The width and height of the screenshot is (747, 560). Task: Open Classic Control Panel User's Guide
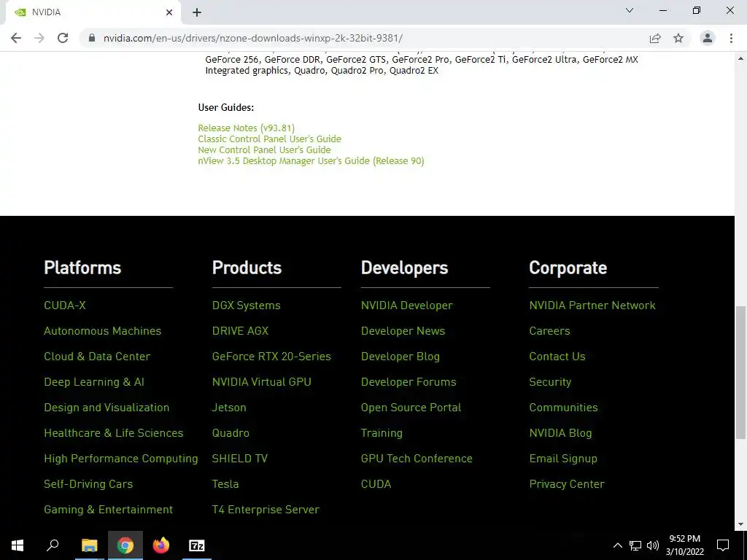click(x=270, y=139)
